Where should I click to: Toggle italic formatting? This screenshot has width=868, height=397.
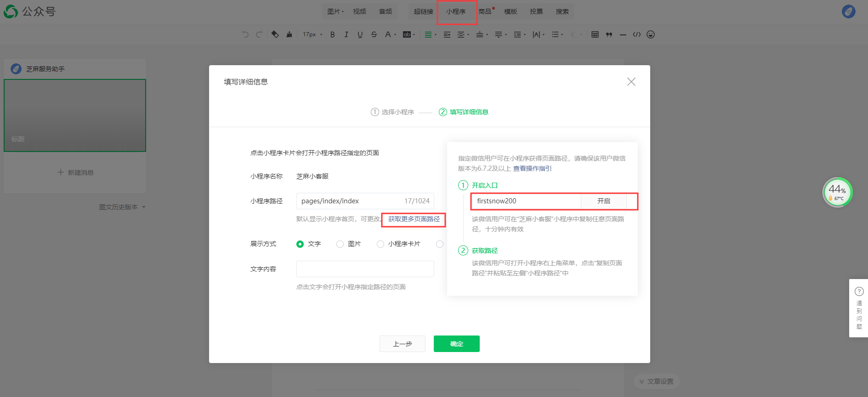[346, 34]
